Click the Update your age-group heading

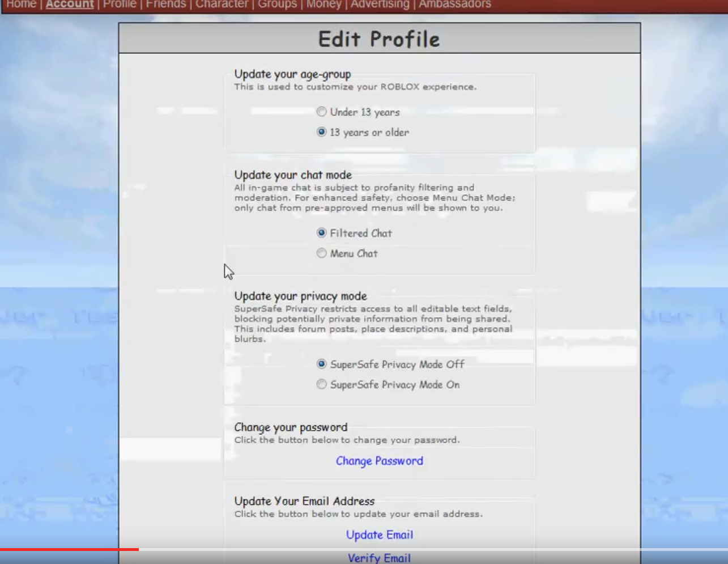coord(293,74)
